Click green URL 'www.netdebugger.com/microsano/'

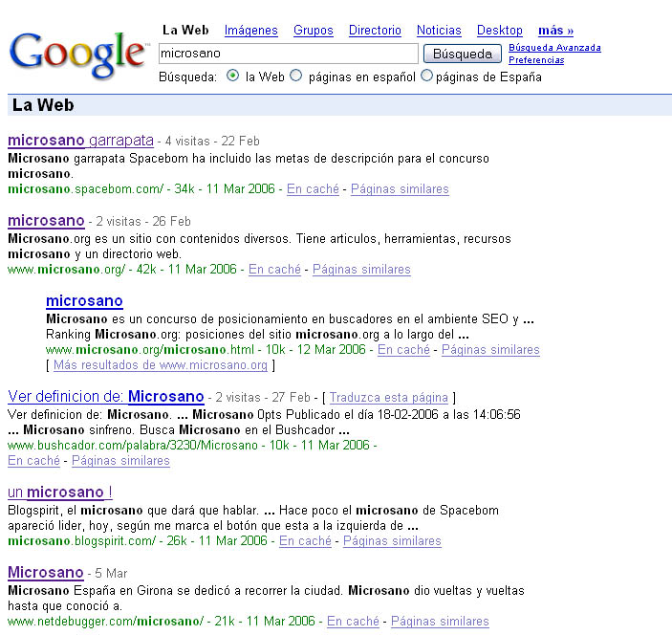[x=106, y=622]
